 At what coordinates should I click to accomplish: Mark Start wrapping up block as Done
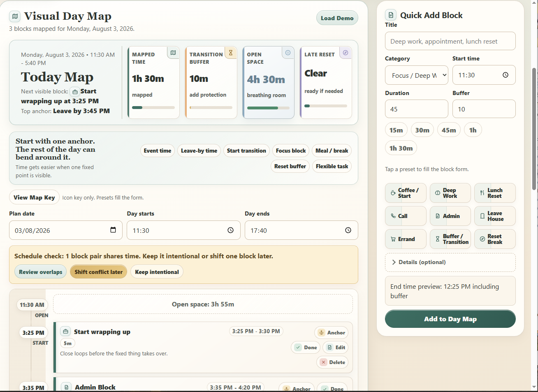(306, 347)
